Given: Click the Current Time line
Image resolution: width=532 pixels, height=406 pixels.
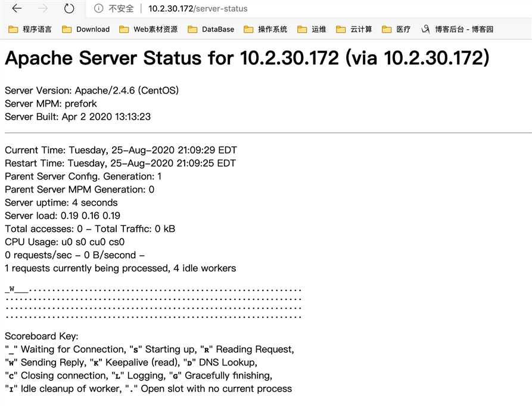Looking at the screenshot, I should 121,150.
